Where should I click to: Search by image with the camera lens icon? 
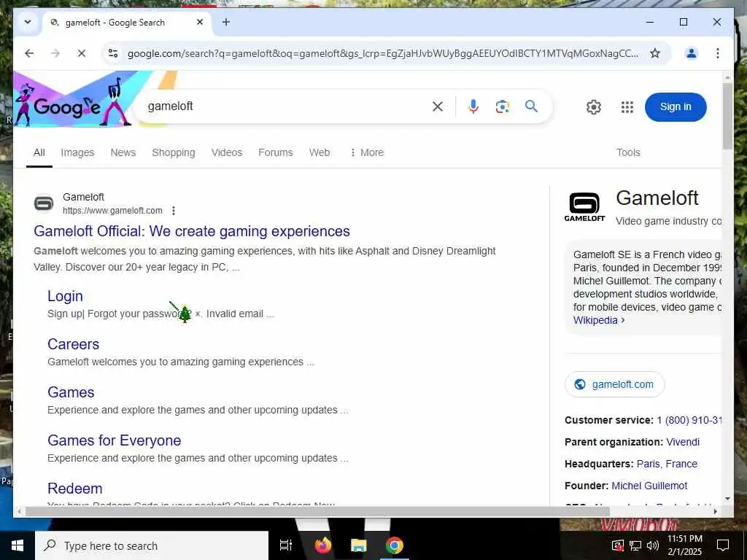[x=502, y=106]
